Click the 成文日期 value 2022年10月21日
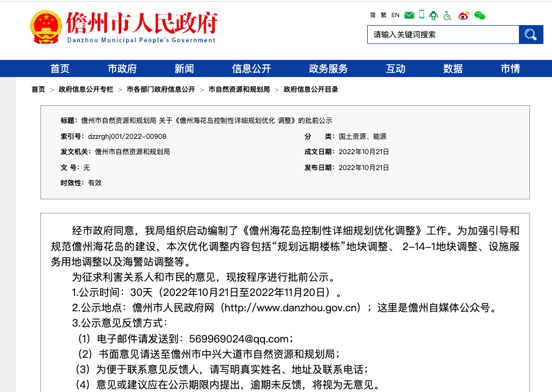This screenshot has height=392, width=552. [364, 152]
